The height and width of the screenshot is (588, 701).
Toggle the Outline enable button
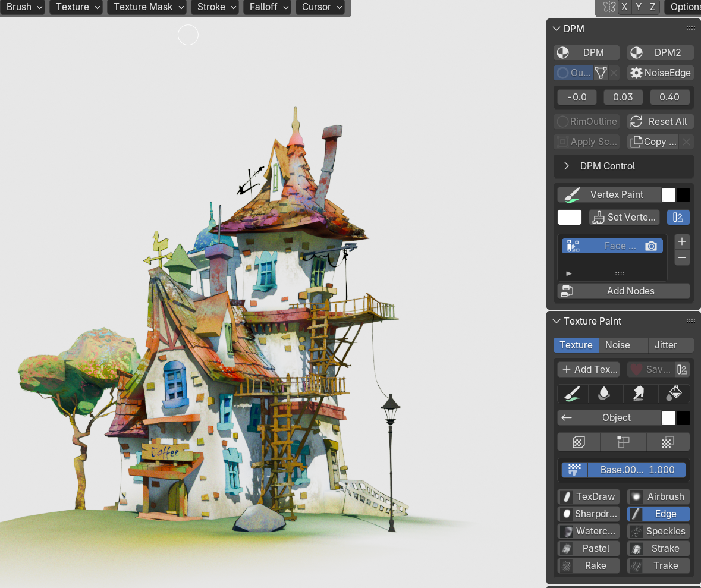pyautogui.click(x=574, y=73)
